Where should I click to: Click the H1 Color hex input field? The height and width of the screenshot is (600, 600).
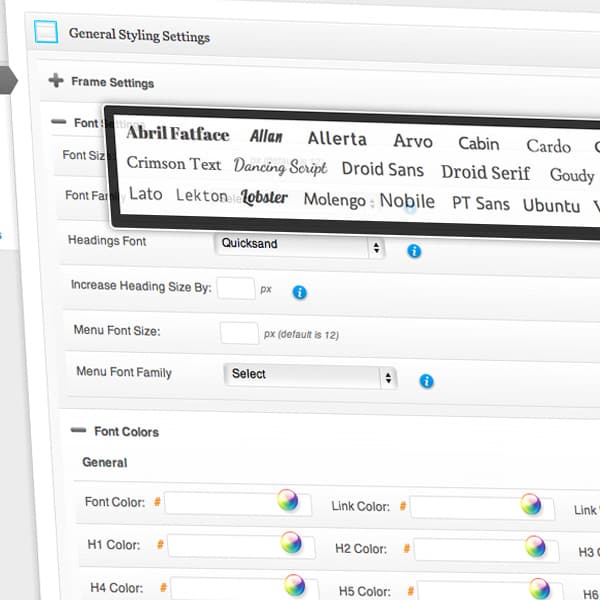(241, 546)
